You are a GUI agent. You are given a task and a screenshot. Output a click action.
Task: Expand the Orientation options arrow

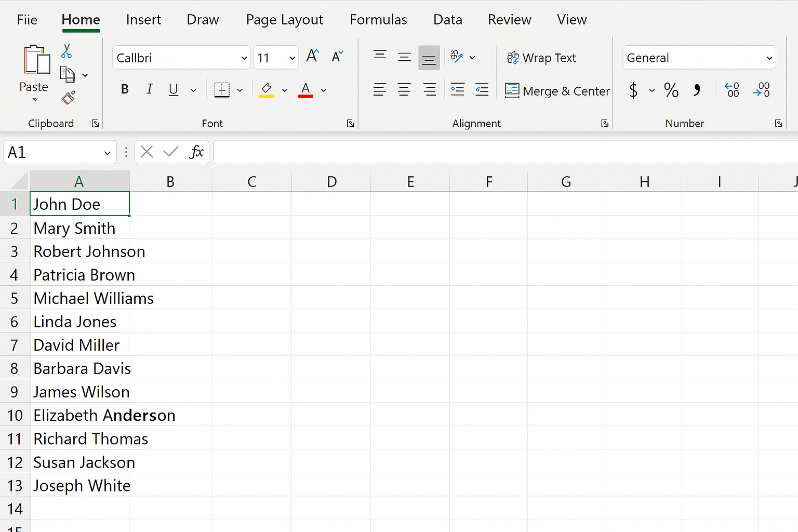tap(472, 58)
